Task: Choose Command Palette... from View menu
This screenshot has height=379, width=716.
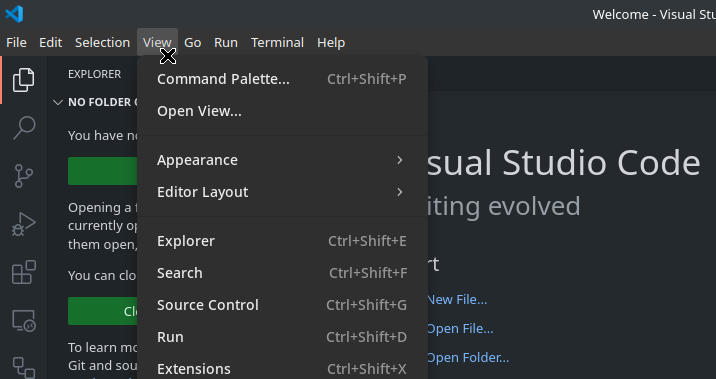Action: 282,79
